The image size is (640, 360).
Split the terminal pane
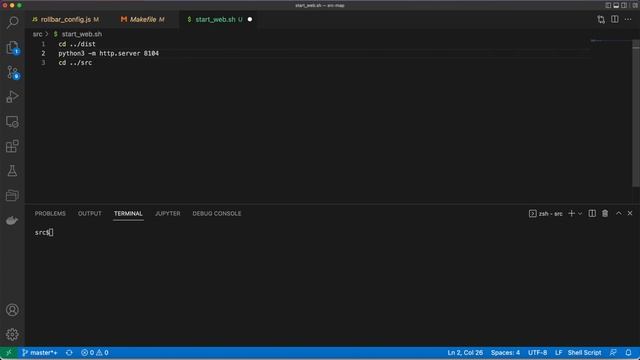[x=592, y=213]
